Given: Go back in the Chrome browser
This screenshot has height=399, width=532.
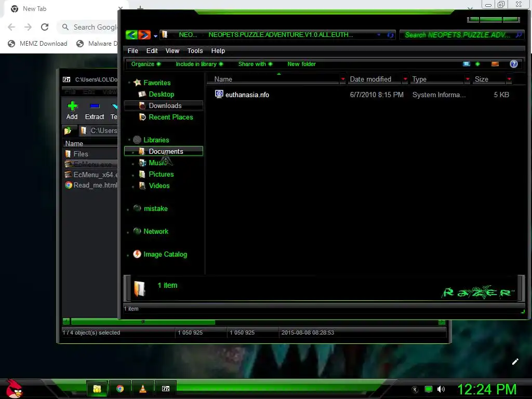Looking at the screenshot, I should pos(11,27).
